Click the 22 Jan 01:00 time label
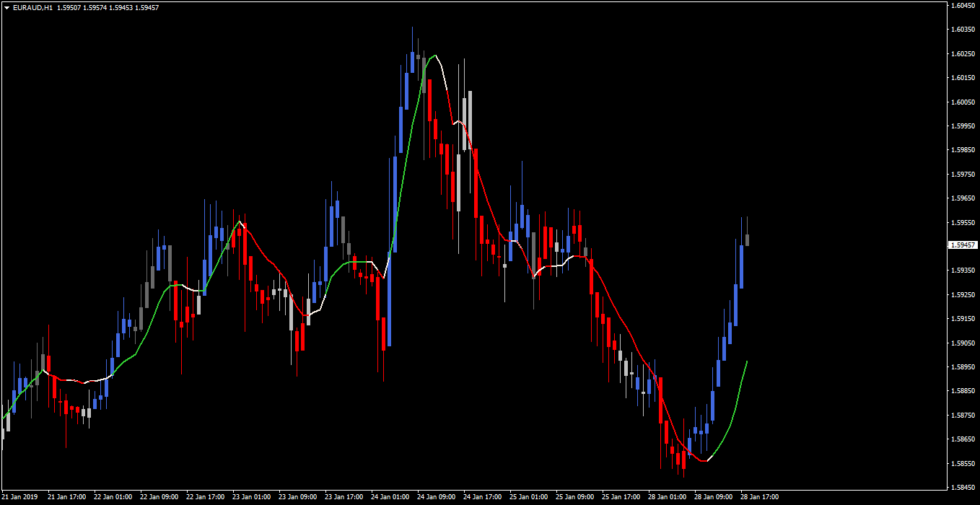 [113, 497]
